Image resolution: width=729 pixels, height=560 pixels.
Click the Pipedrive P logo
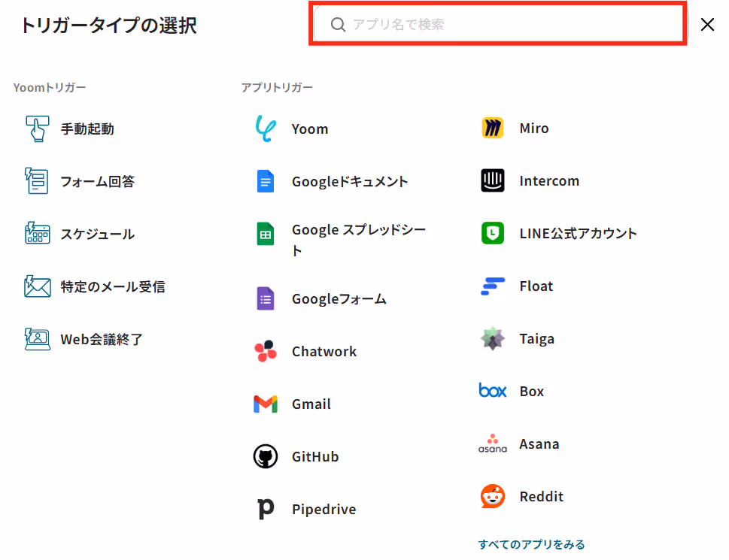click(x=266, y=509)
